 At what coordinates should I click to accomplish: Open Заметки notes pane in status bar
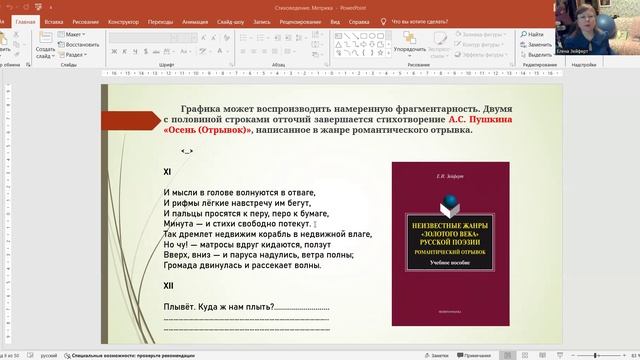pos(436,356)
